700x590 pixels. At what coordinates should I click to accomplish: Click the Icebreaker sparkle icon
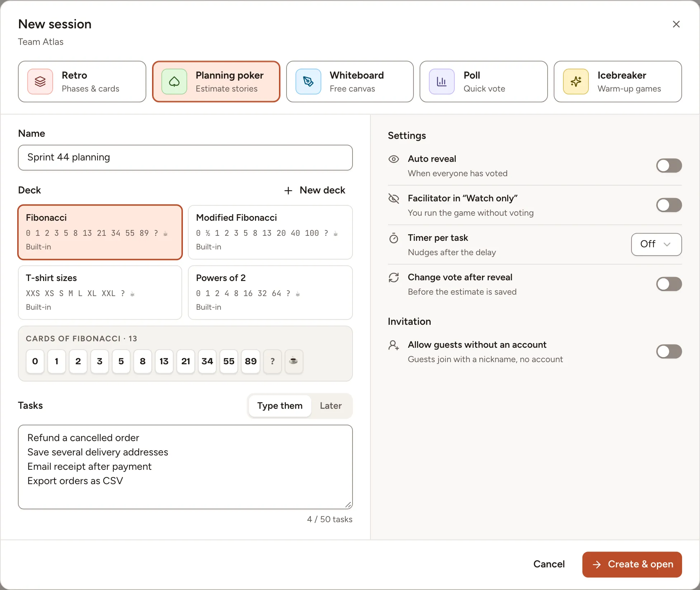pyautogui.click(x=576, y=82)
